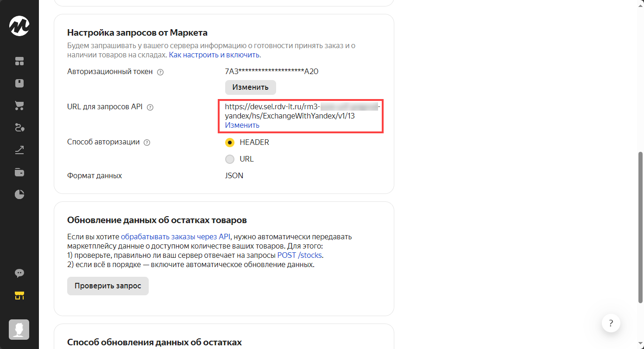644x349 pixels.
Task: Open the pie chart analytics icon
Action: click(x=19, y=194)
